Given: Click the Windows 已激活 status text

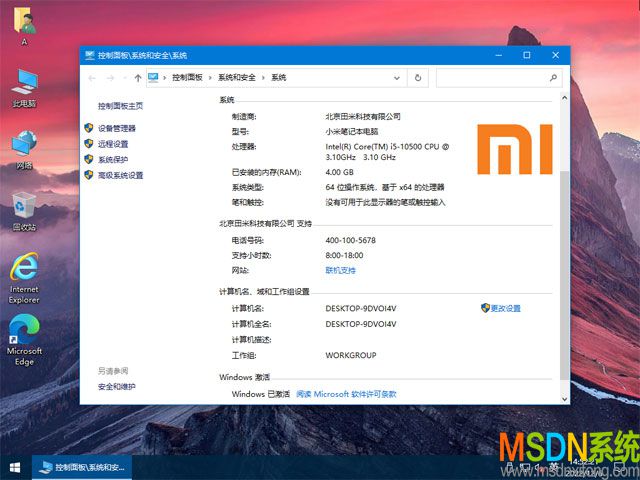Looking at the screenshot, I should click(x=261, y=394).
